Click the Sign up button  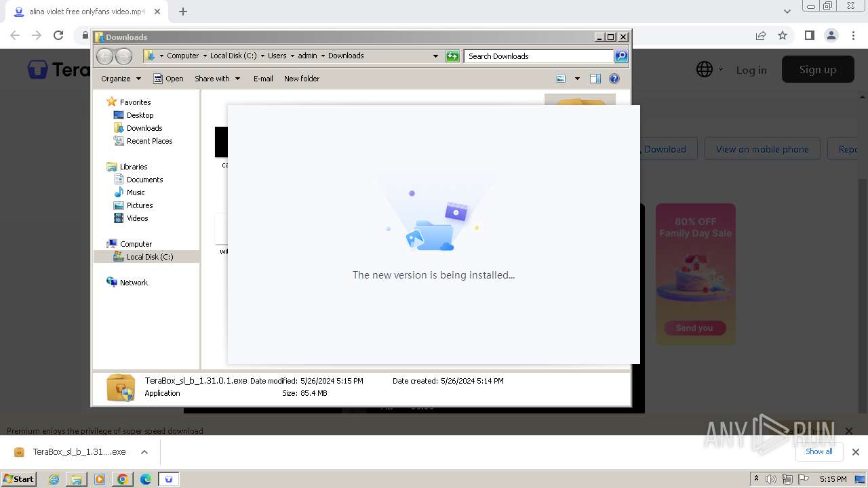[x=818, y=69]
